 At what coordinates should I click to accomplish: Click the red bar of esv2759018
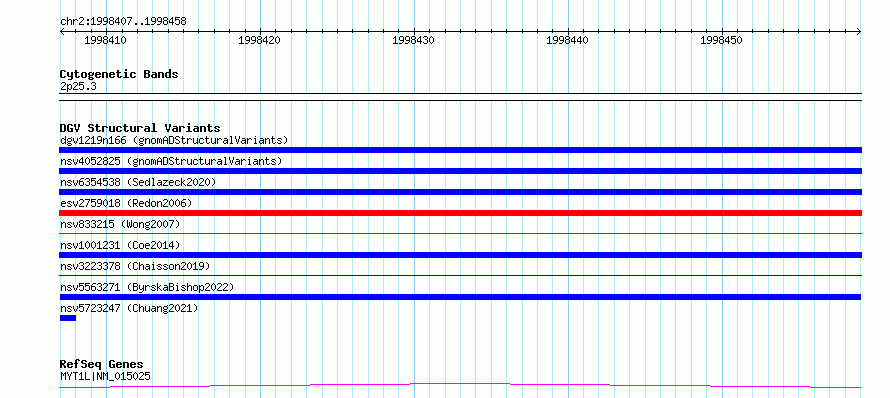[460, 213]
